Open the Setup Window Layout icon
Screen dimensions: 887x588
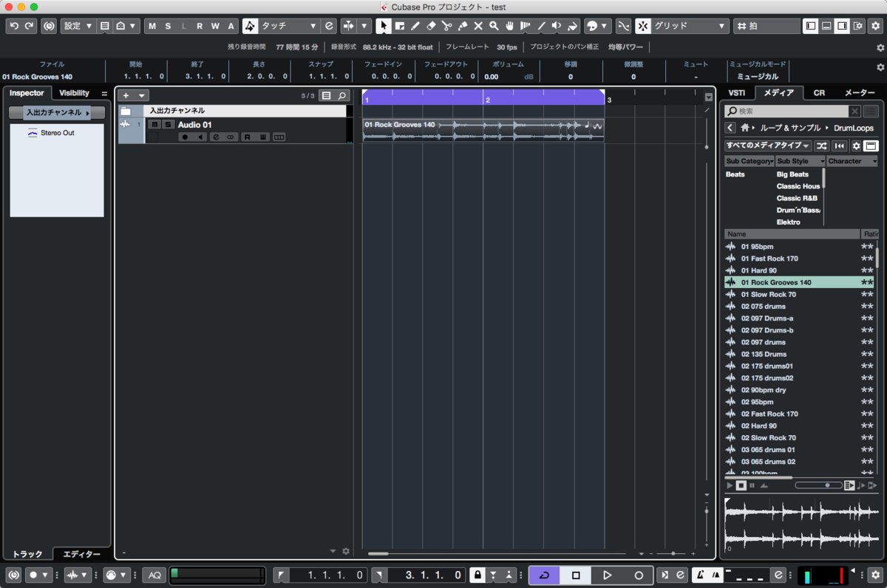(857, 26)
